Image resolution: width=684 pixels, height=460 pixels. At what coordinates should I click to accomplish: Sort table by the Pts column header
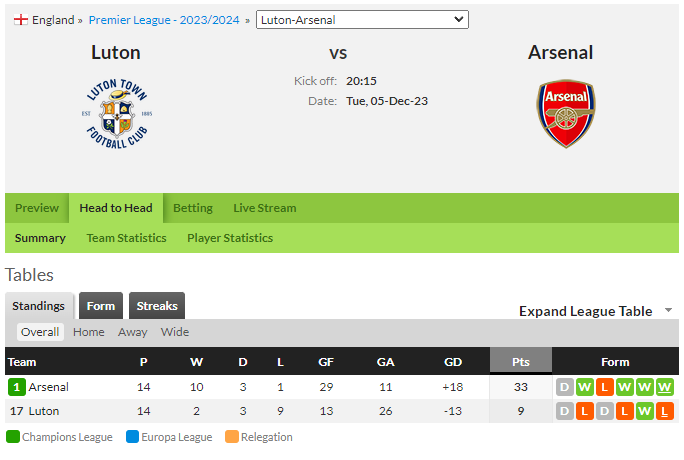point(521,361)
